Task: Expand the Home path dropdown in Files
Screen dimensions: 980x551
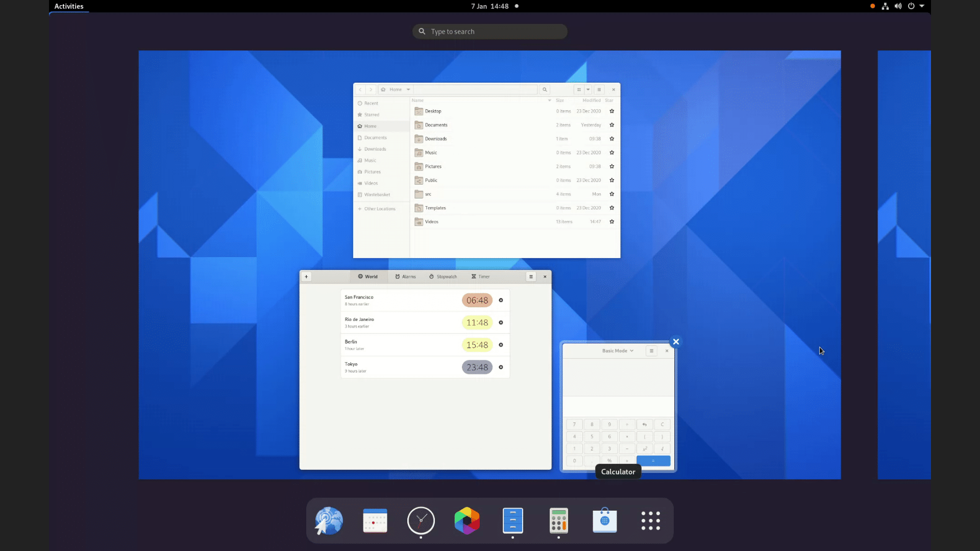Action: click(x=408, y=89)
